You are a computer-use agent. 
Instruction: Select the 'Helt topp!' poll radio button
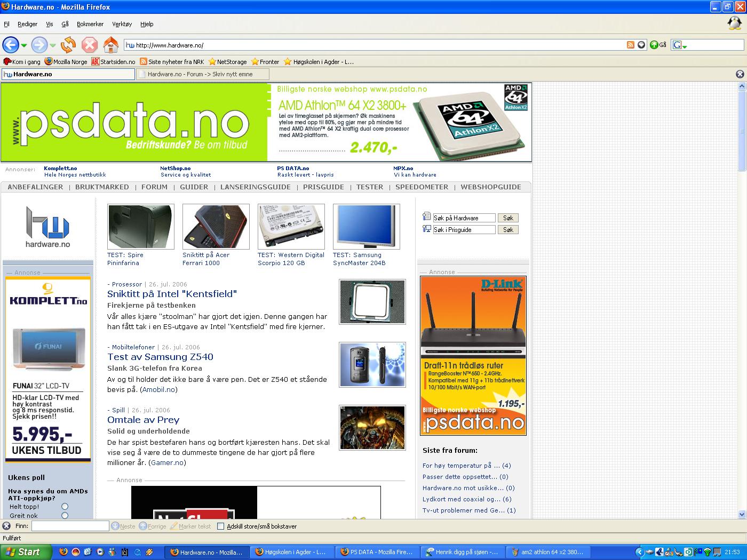click(65, 506)
